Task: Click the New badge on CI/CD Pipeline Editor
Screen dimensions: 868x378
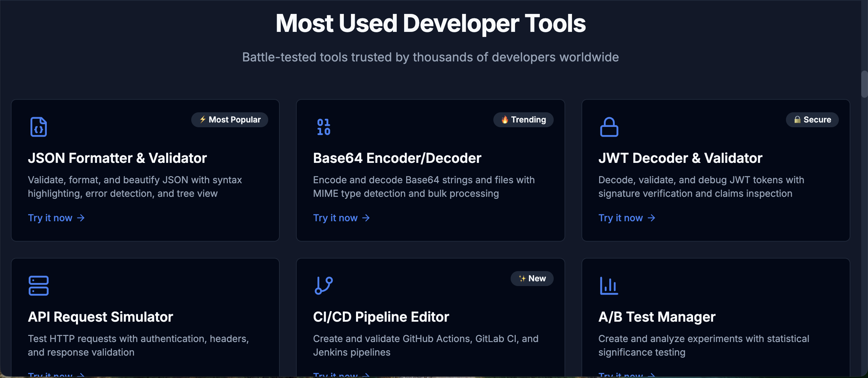Action: (532, 278)
